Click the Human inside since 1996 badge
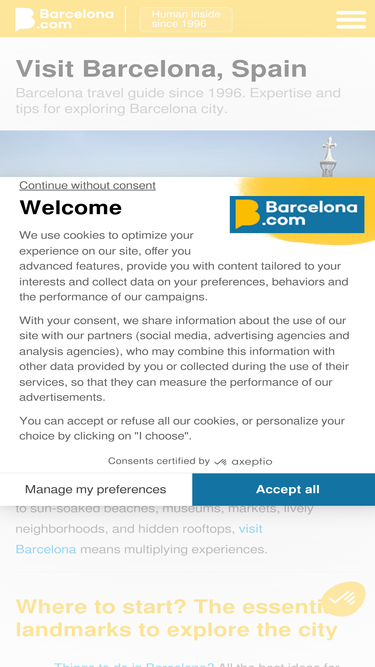This screenshot has width=375, height=667. 186,20
